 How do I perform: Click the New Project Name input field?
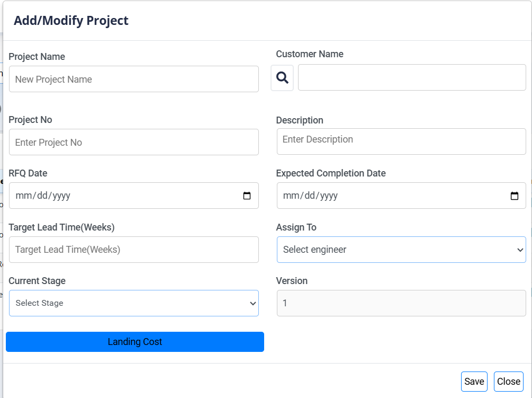click(x=134, y=78)
